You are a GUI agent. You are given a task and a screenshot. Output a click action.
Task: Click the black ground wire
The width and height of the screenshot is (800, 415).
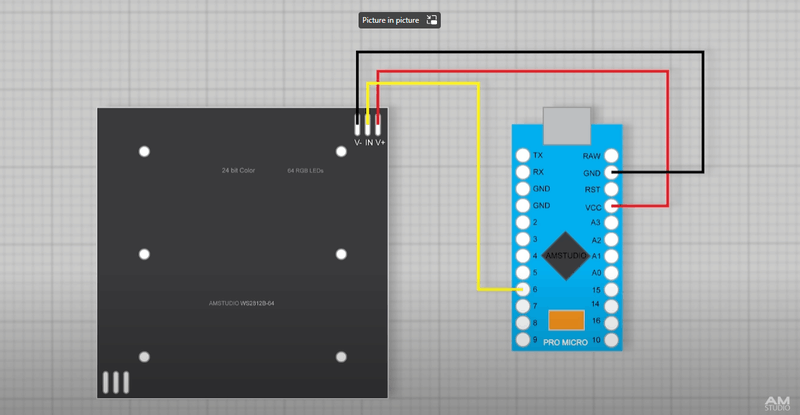(x=531, y=52)
